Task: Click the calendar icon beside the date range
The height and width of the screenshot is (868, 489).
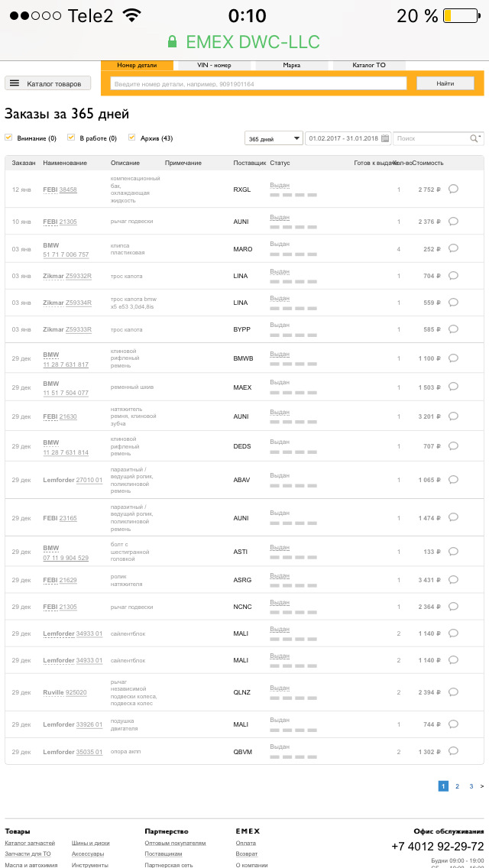Action: click(385, 138)
